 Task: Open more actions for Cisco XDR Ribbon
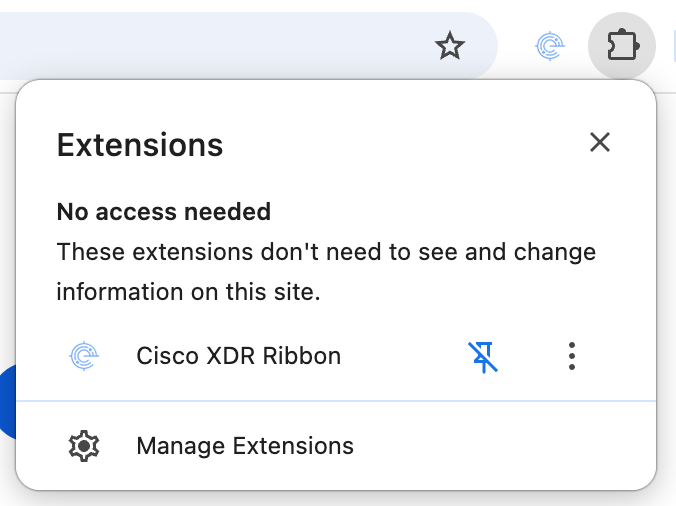(x=571, y=356)
